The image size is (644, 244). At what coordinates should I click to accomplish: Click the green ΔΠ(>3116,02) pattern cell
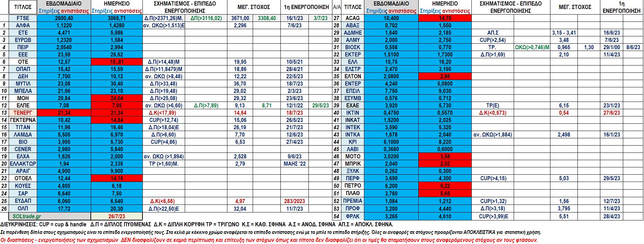[x=206, y=18]
